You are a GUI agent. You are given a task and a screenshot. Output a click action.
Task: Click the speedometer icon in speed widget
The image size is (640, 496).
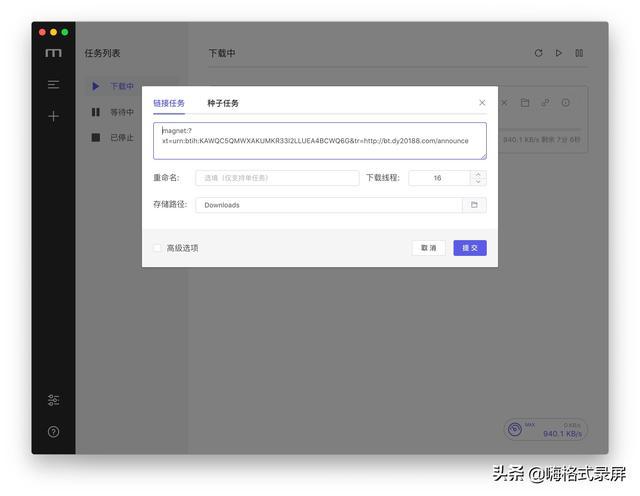(515, 430)
